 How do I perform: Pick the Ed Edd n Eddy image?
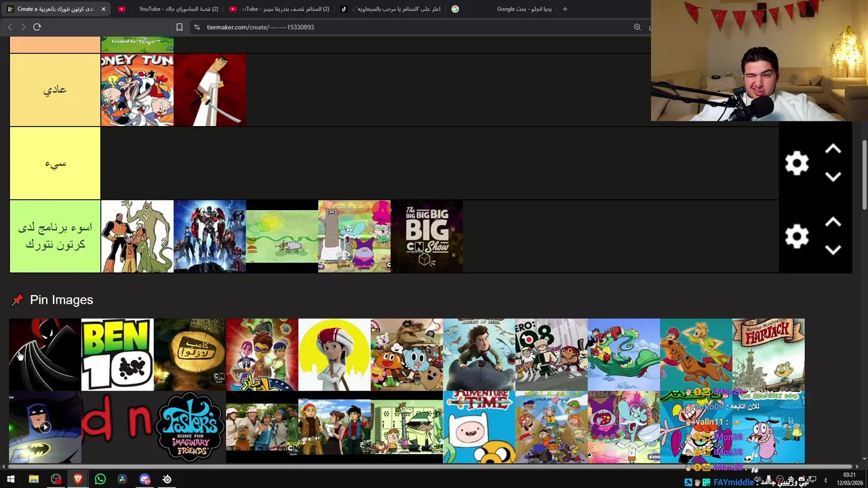click(551, 427)
